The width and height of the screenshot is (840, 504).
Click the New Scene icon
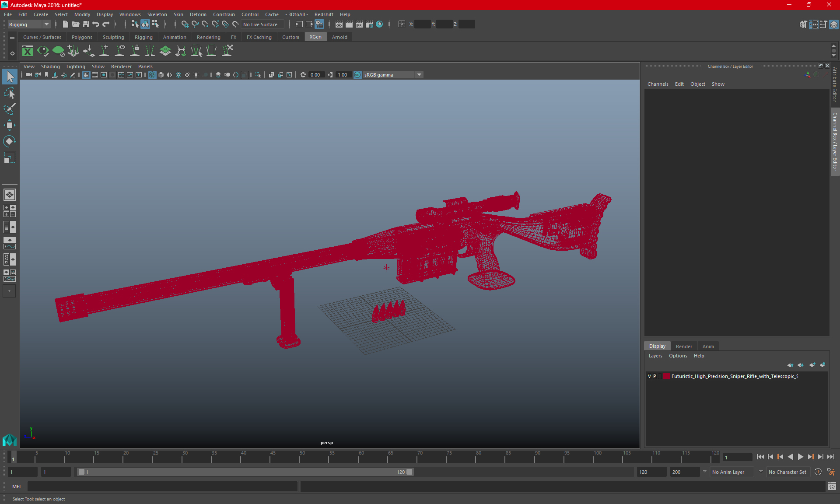[x=65, y=24]
